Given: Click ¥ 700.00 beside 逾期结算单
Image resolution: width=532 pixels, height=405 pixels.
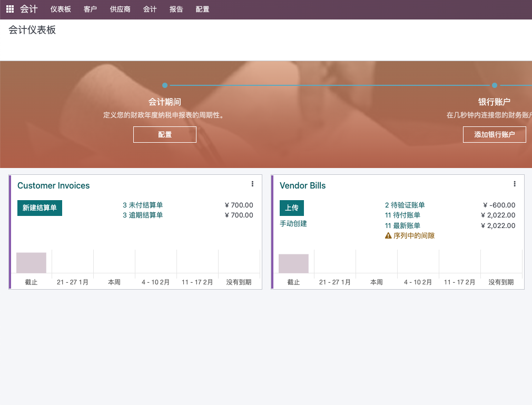Looking at the screenshot, I should [x=239, y=215].
